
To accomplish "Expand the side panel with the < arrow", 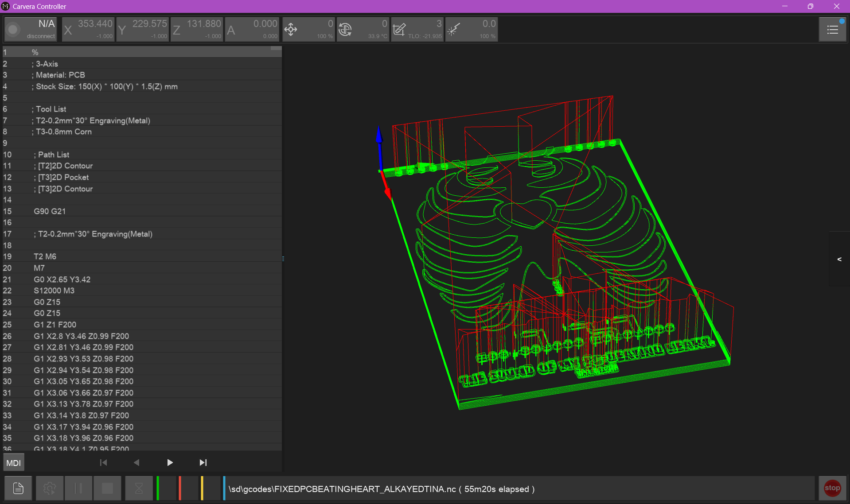I will (839, 259).
